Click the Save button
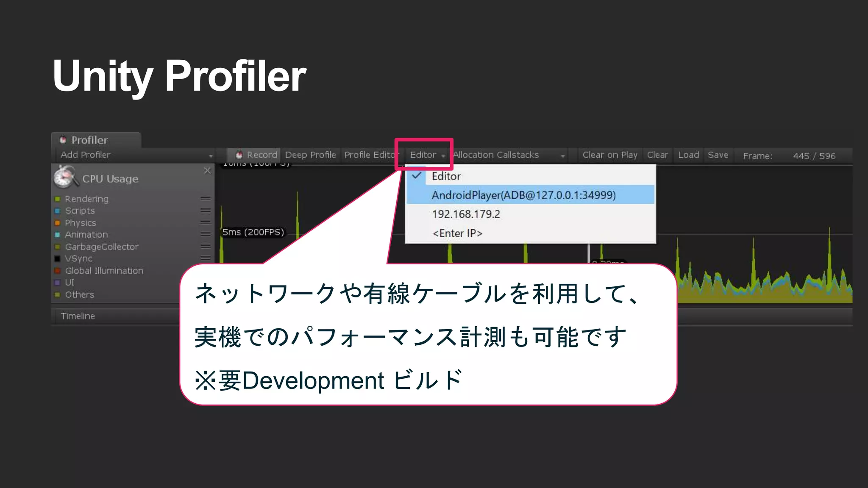Viewport: 868px width, 488px height. 718,155
